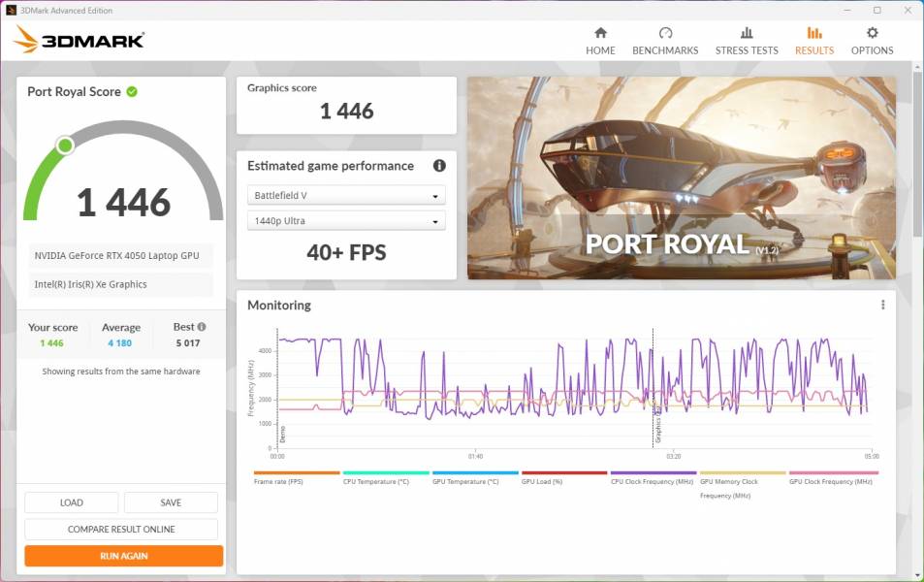The width and height of the screenshot is (924, 582).
Task: Click the Port Royal benchmark image
Action: pos(682,178)
